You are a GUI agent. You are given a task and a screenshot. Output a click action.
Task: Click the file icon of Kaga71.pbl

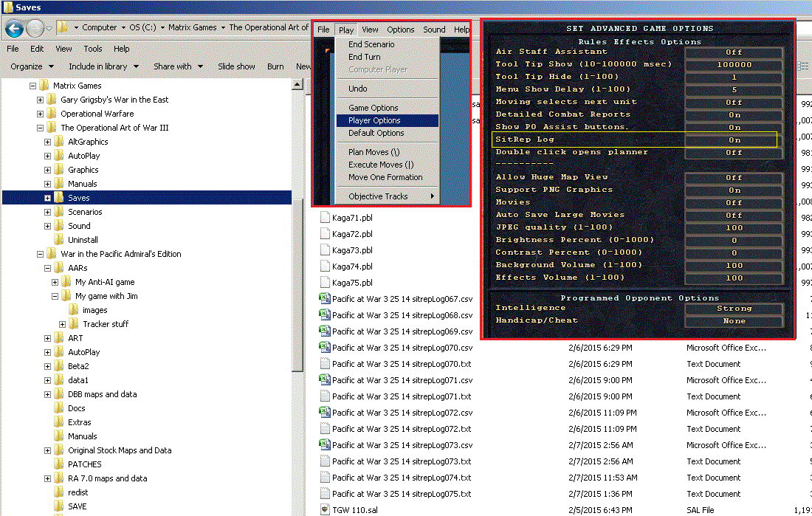(x=325, y=218)
